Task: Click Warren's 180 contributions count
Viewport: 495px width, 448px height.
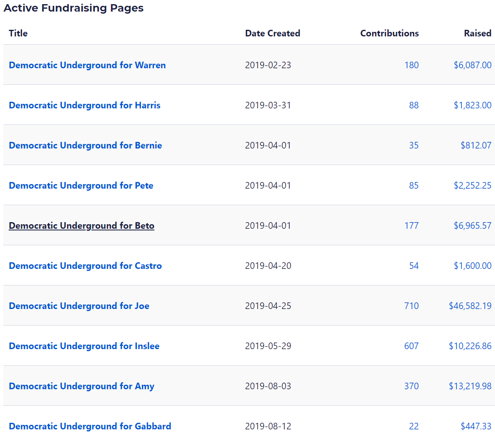Action: coord(411,65)
